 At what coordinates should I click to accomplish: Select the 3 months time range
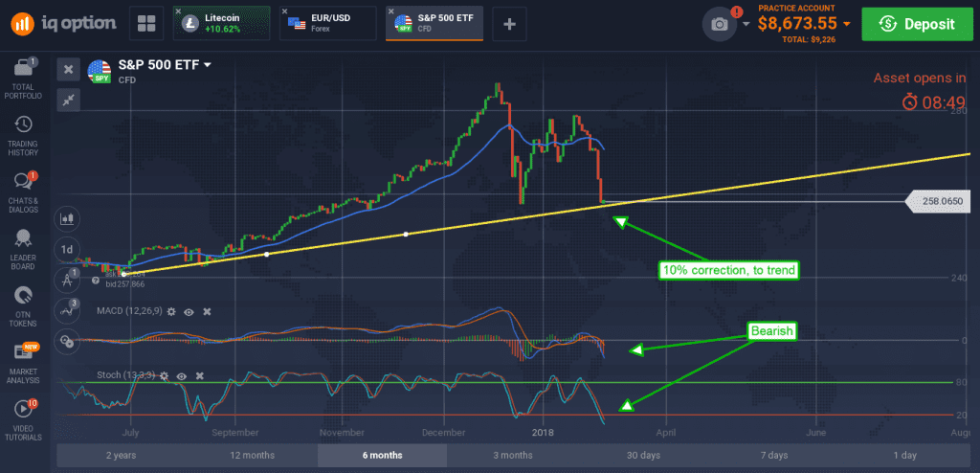[x=512, y=455]
